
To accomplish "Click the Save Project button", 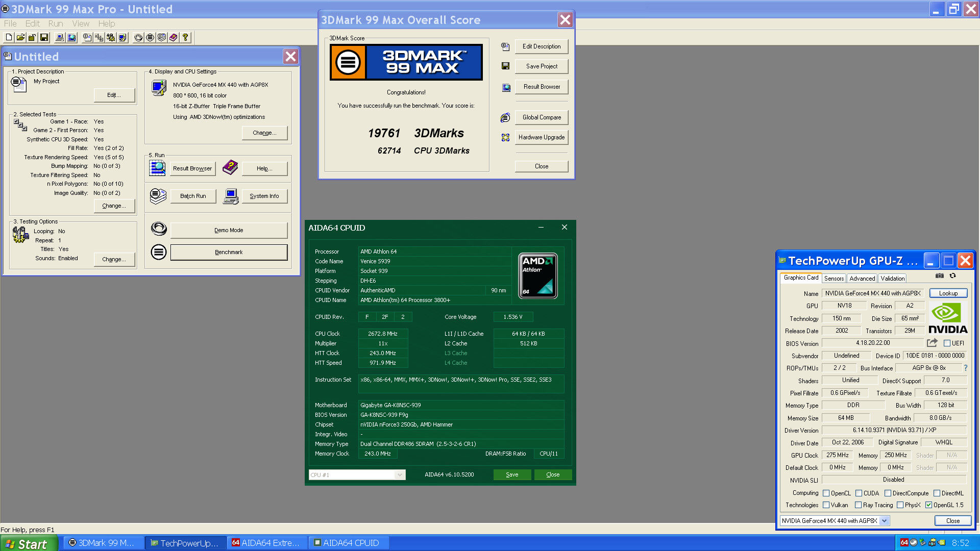I will 542,66.
